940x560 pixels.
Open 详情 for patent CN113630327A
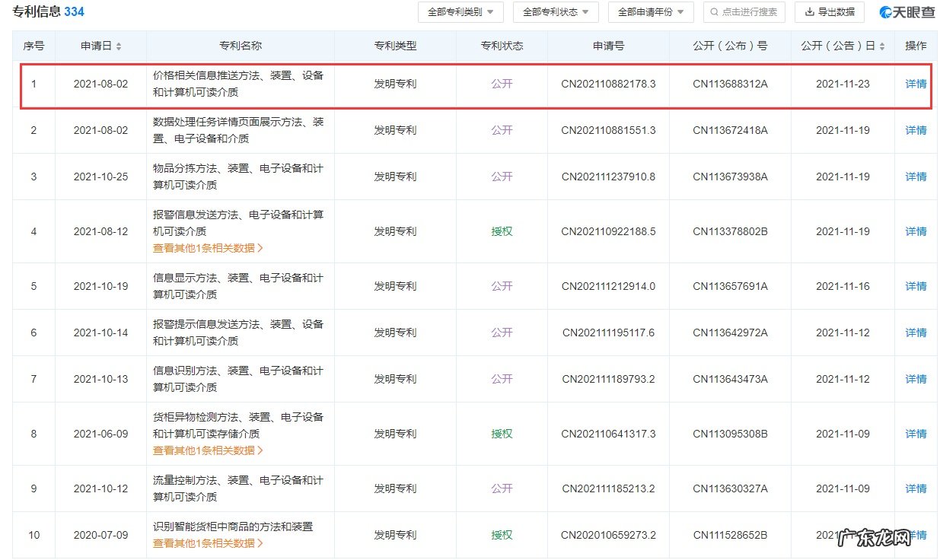click(x=916, y=488)
